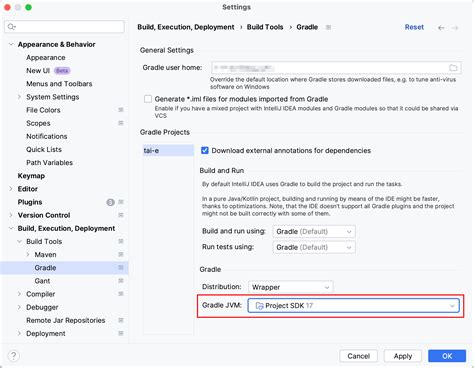This screenshot has height=368, width=474.
Task: Open Remote Jar Repositories settings
Action: [66, 320]
